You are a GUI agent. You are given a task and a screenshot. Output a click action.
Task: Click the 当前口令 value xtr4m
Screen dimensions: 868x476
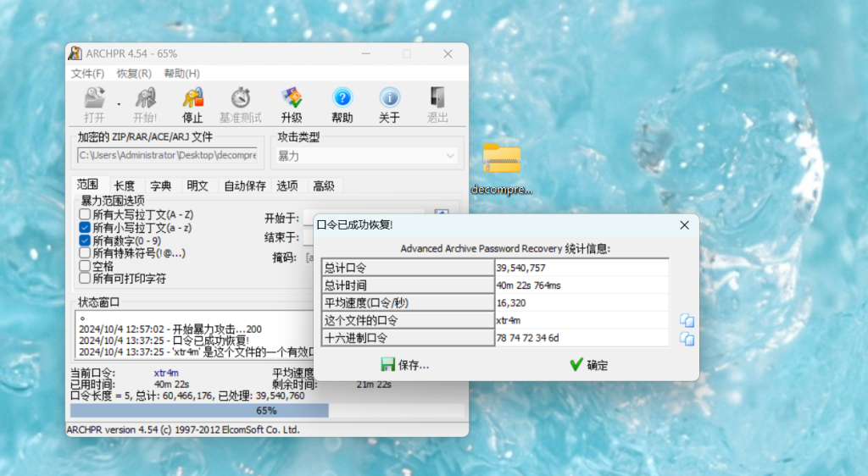click(x=166, y=374)
